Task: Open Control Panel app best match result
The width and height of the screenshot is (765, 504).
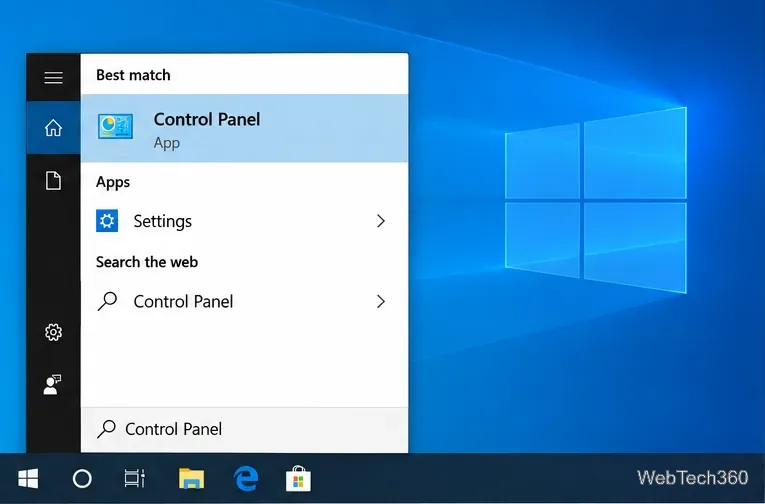Action: pyautogui.click(x=244, y=128)
